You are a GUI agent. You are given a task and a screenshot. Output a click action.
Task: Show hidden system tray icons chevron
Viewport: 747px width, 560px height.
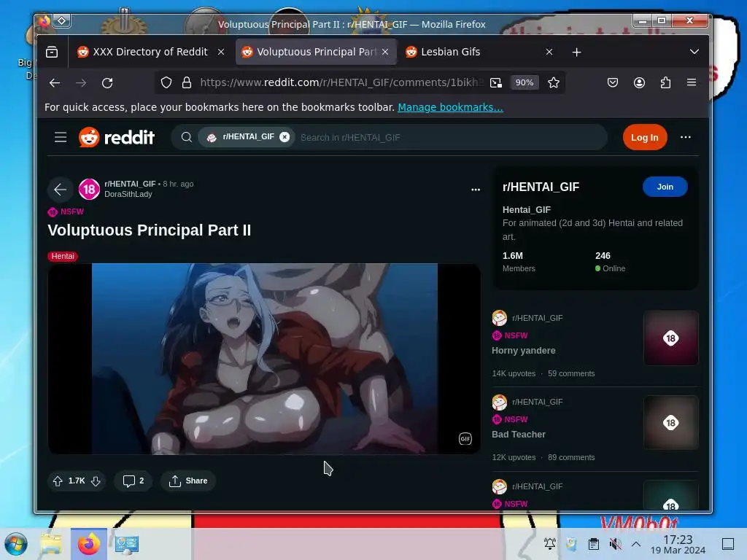[x=636, y=544]
